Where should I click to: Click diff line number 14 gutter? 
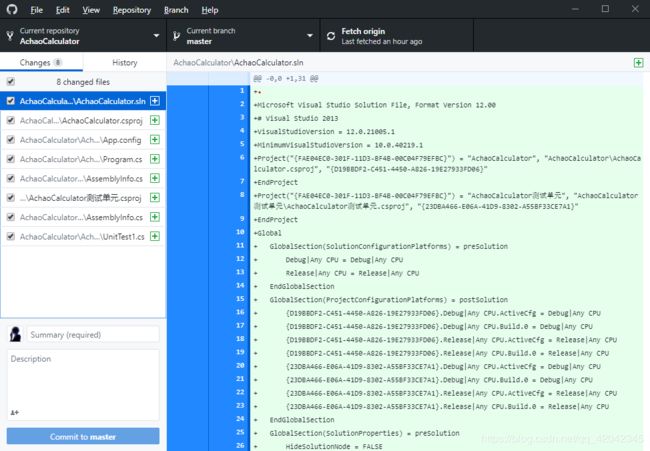[240, 286]
